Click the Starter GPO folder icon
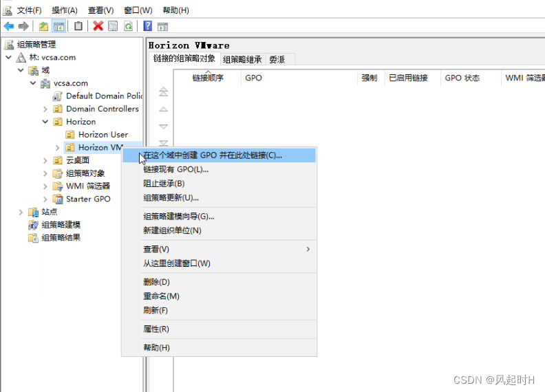Viewport: 545px width, 392px height. [x=58, y=199]
